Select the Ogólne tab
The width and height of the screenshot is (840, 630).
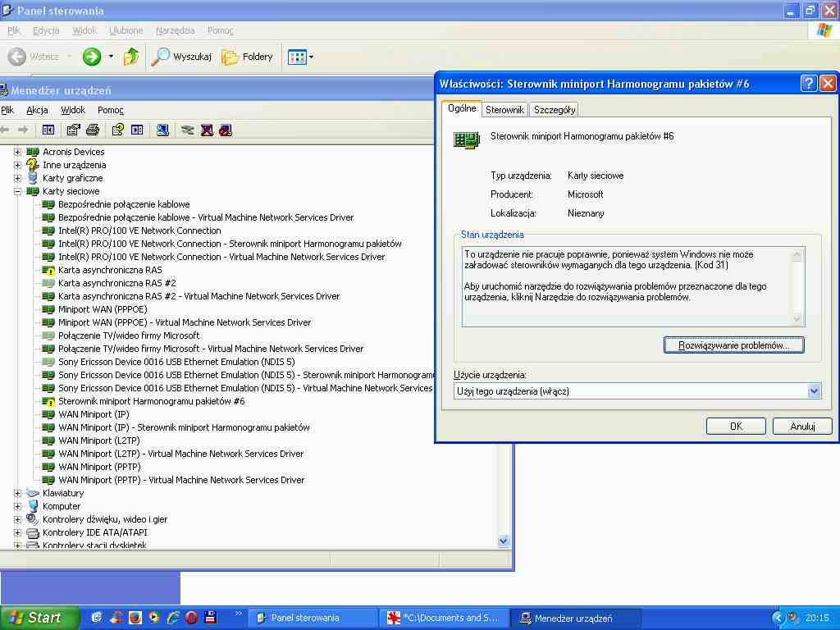[461, 108]
